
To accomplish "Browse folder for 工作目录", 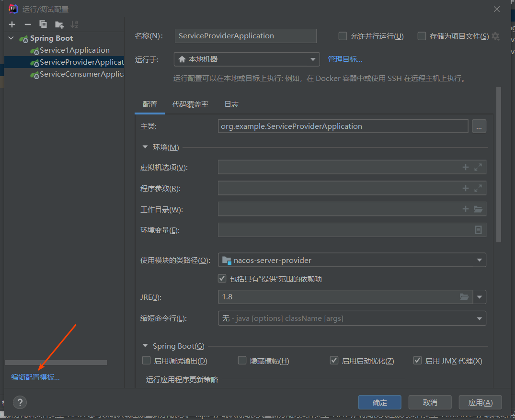I will (478, 209).
